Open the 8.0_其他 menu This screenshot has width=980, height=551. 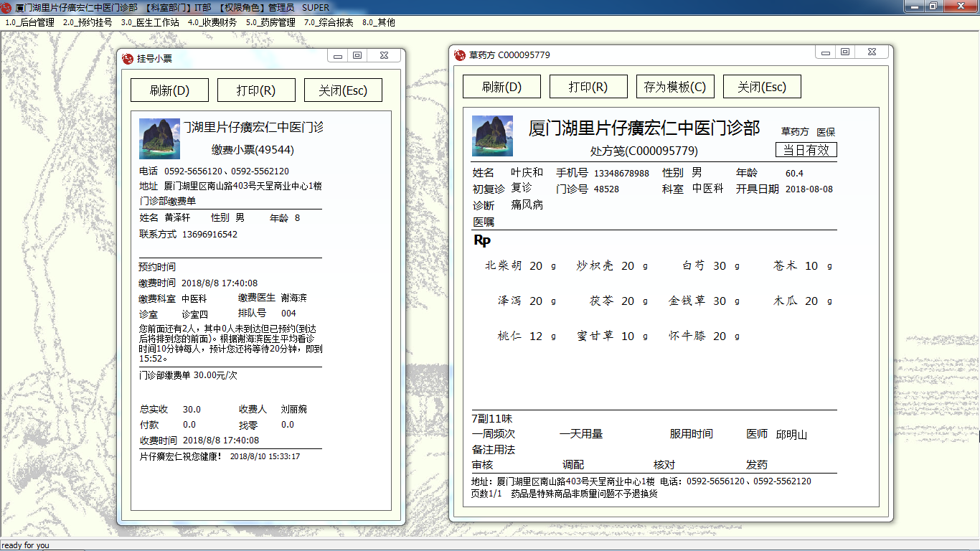379,22
